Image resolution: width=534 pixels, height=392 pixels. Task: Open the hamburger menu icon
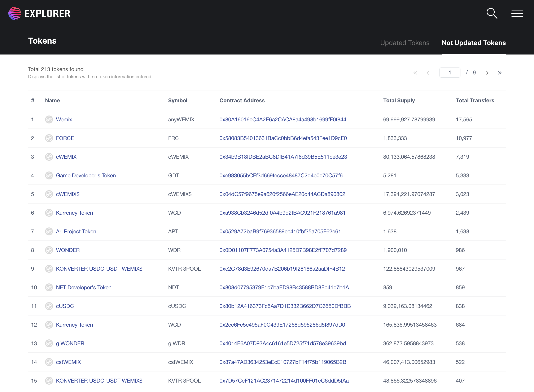point(517,13)
